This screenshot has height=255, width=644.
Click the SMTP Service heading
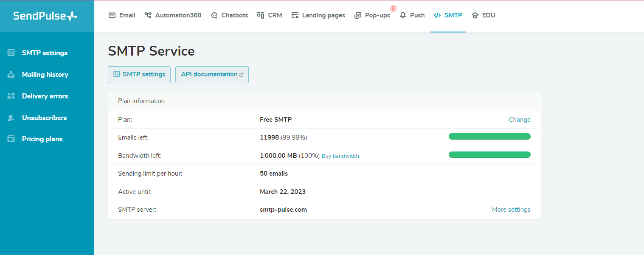151,51
